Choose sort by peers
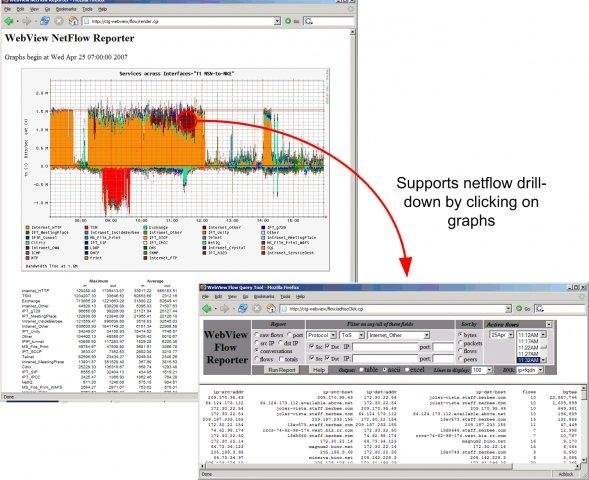The width and height of the screenshot is (589, 480). click(461, 359)
